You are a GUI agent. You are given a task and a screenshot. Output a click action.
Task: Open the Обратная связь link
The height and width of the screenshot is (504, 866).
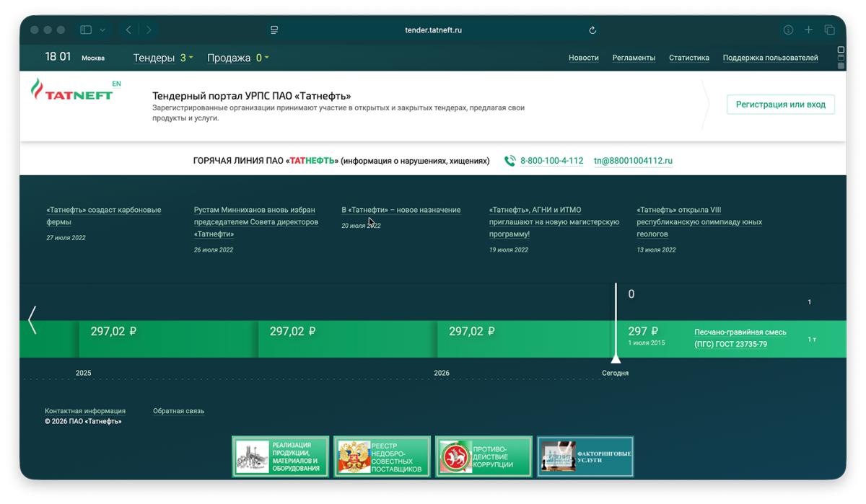[x=178, y=411]
